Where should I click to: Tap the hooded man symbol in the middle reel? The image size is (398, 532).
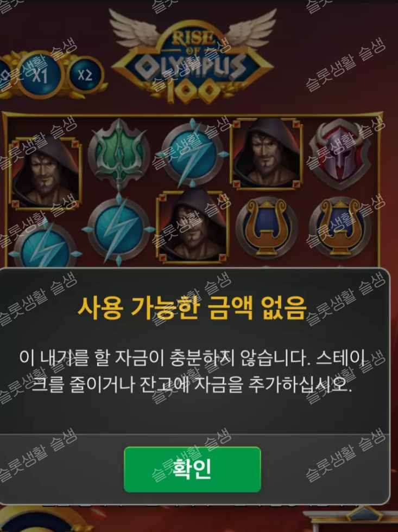click(x=193, y=226)
